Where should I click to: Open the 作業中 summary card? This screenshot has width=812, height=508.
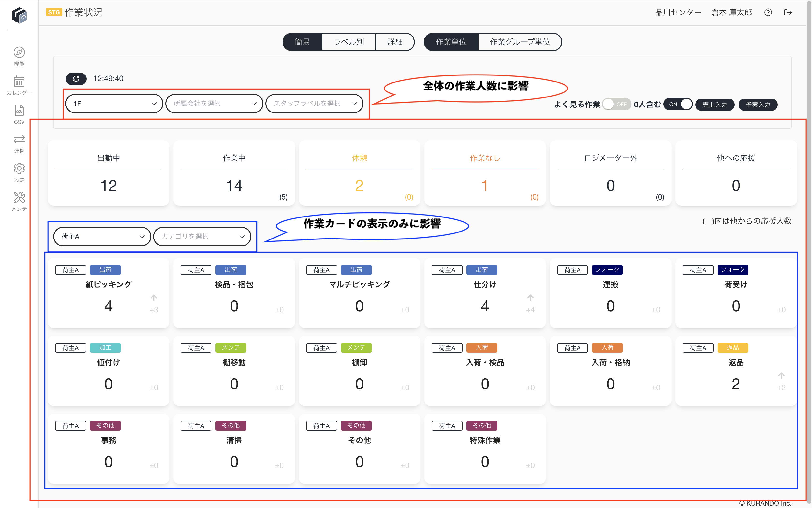click(x=234, y=173)
